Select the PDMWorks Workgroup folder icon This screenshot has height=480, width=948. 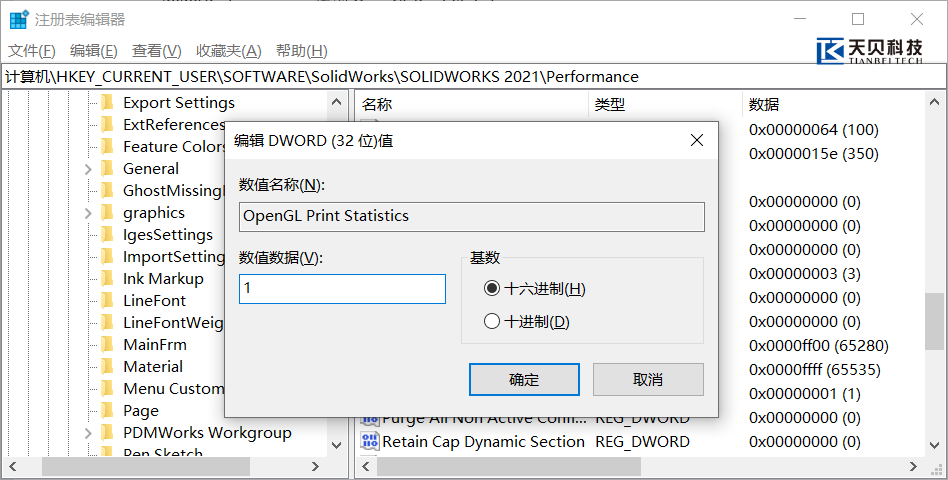pos(108,433)
